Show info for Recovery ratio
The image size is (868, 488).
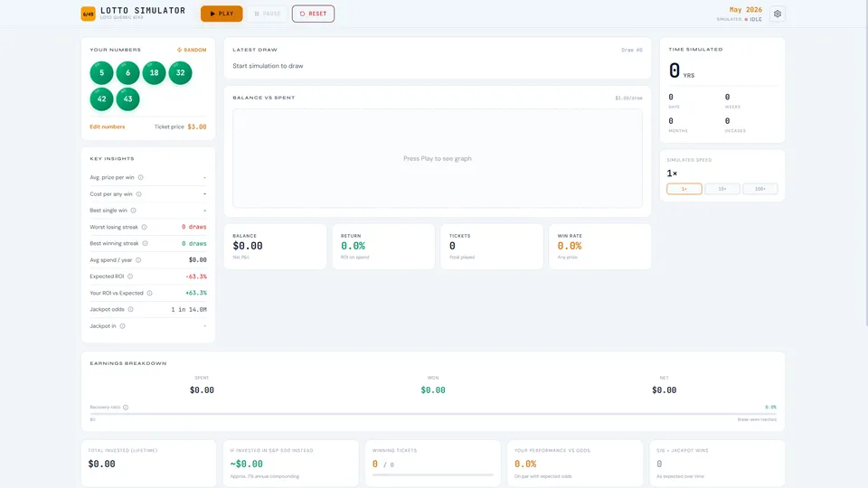pos(126,408)
